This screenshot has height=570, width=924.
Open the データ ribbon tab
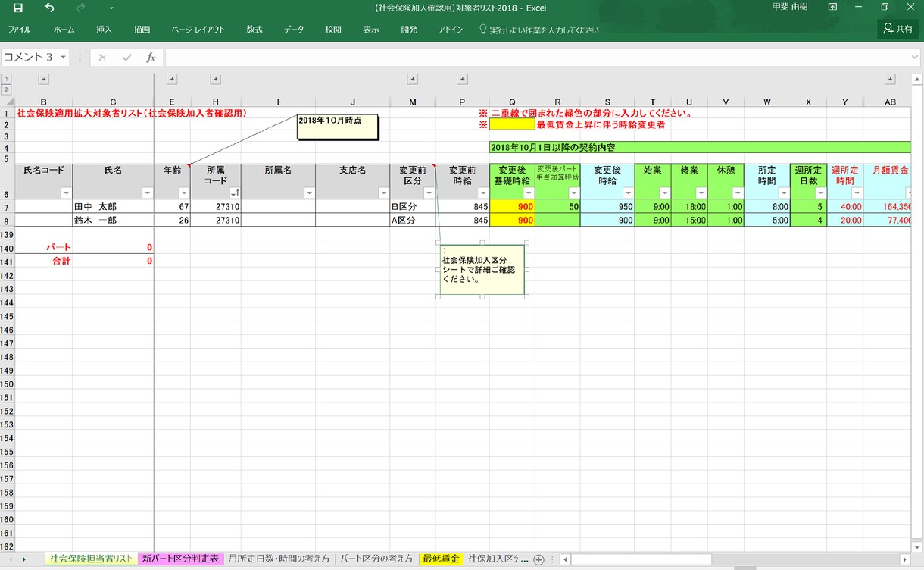pyautogui.click(x=294, y=30)
